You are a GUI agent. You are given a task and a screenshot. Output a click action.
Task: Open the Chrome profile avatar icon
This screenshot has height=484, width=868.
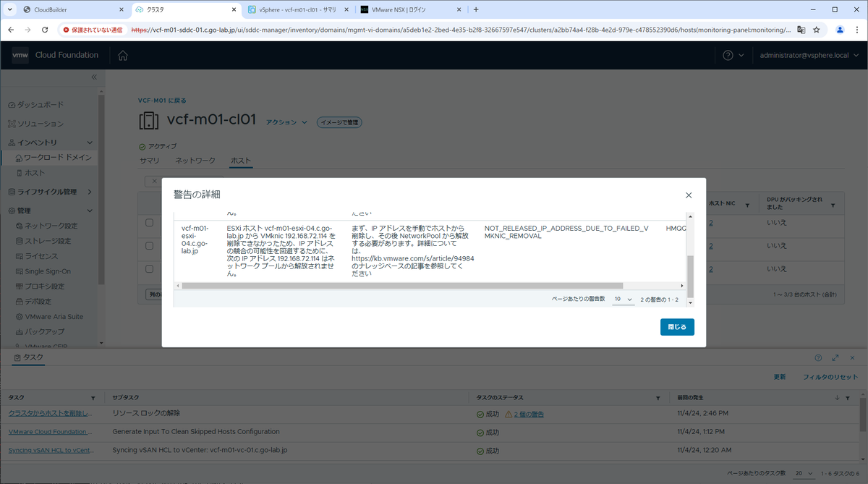(840, 30)
